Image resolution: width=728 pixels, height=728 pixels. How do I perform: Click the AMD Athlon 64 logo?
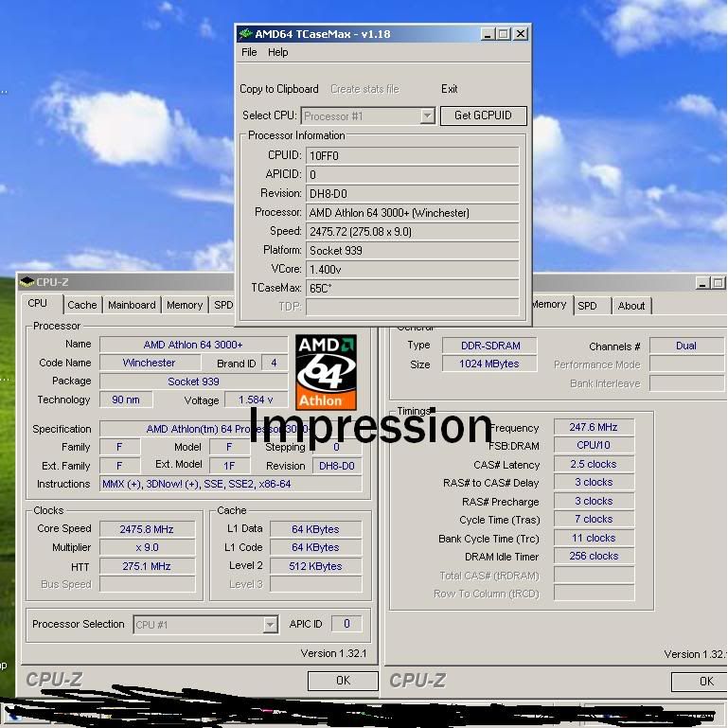click(326, 372)
